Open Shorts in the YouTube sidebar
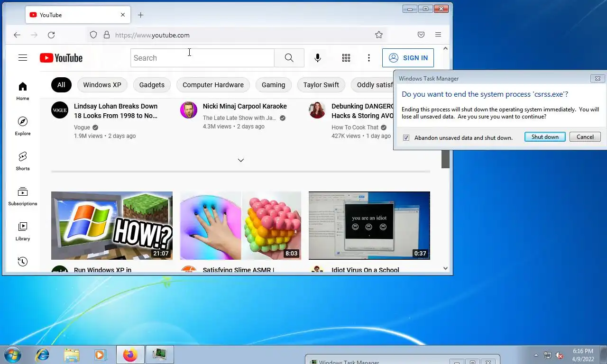 (x=23, y=161)
